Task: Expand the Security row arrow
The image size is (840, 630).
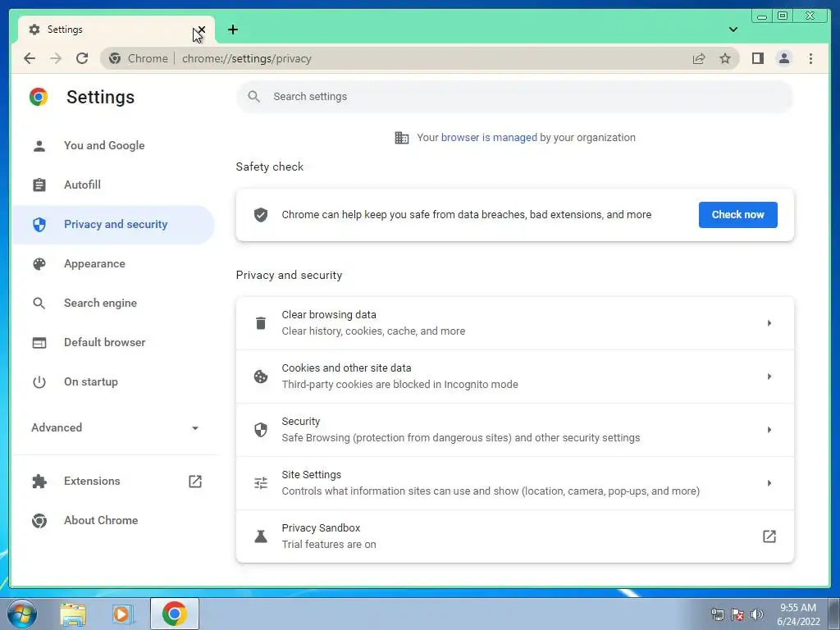Action: 769,430
